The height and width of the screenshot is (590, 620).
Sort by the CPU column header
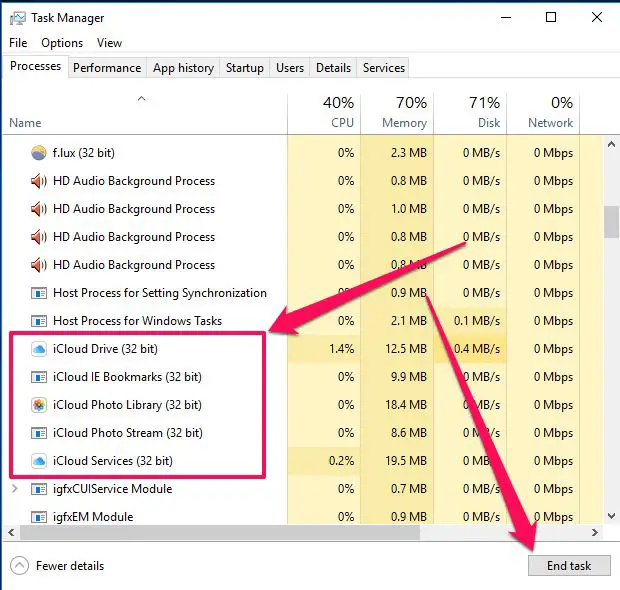point(324,113)
